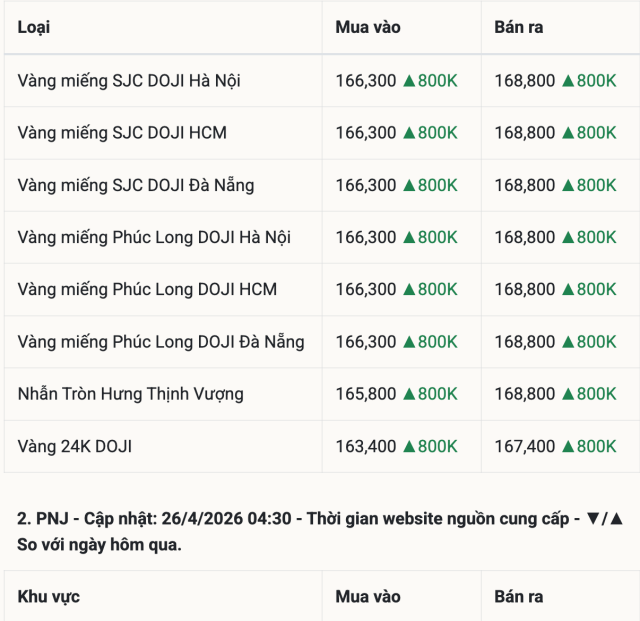The width and height of the screenshot is (640, 621).
Task: Click the up triangle in Phúc Long DOJI Đà Nẵng sell price
Action: (x=567, y=342)
